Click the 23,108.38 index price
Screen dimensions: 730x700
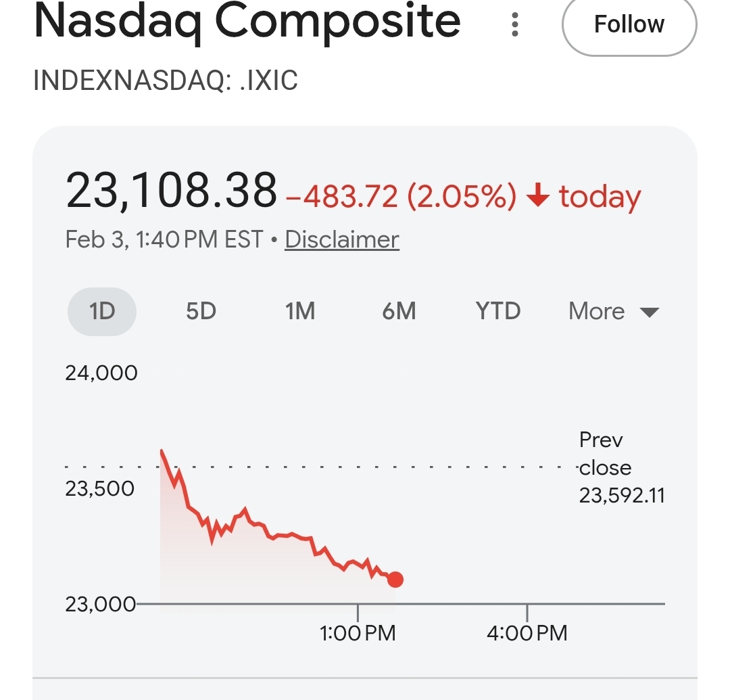tap(171, 191)
